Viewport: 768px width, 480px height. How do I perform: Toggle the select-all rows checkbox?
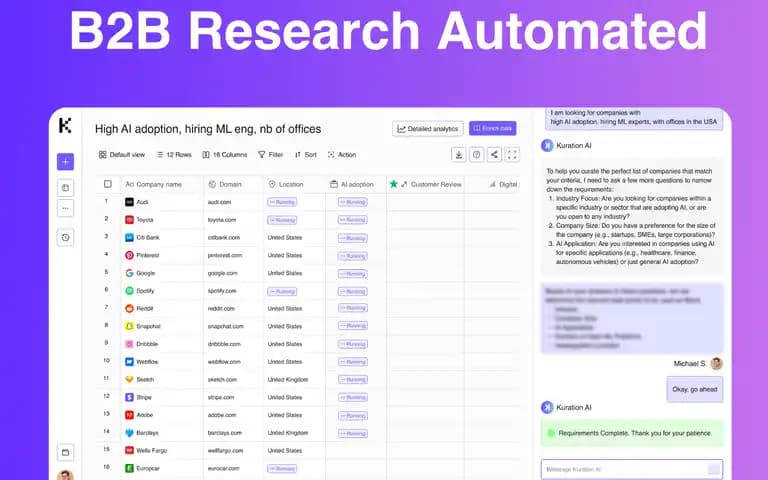(x=108, y=184)
